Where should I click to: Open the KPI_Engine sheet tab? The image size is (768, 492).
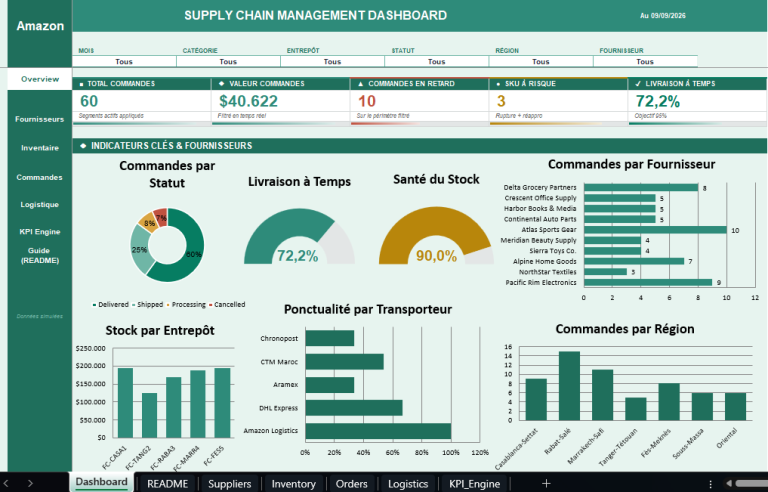(x=475, y=484)
